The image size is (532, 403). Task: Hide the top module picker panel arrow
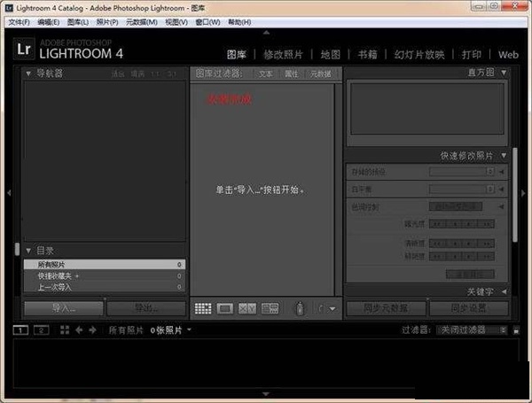pos(266,33)
